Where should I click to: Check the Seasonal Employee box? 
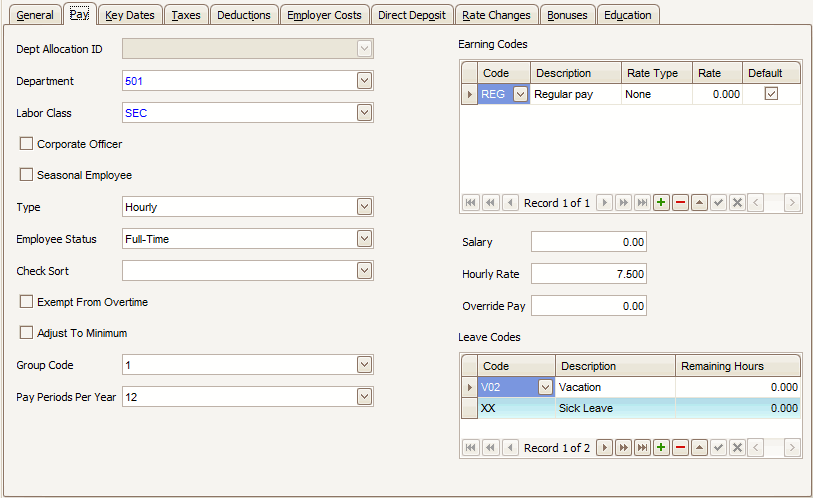point(27,175)
